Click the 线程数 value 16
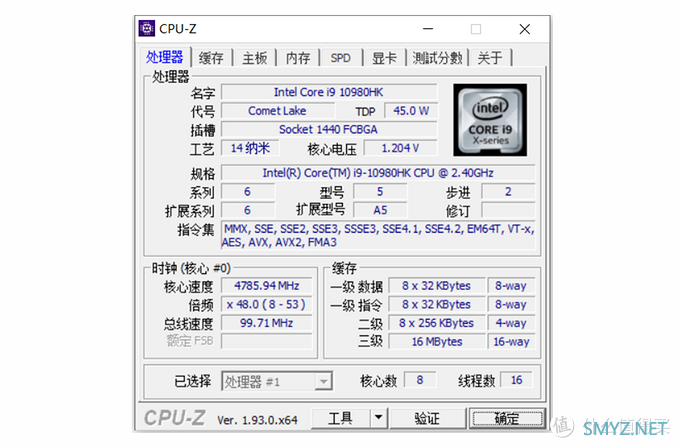The height and width of the screenshot is (448, 680). [516, 380]
